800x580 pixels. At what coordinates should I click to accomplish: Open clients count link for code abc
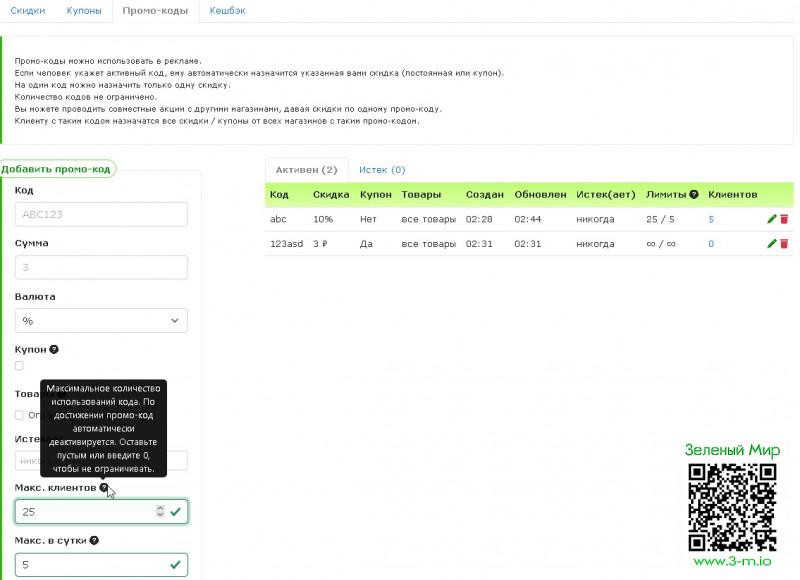(x=711, y=218)
